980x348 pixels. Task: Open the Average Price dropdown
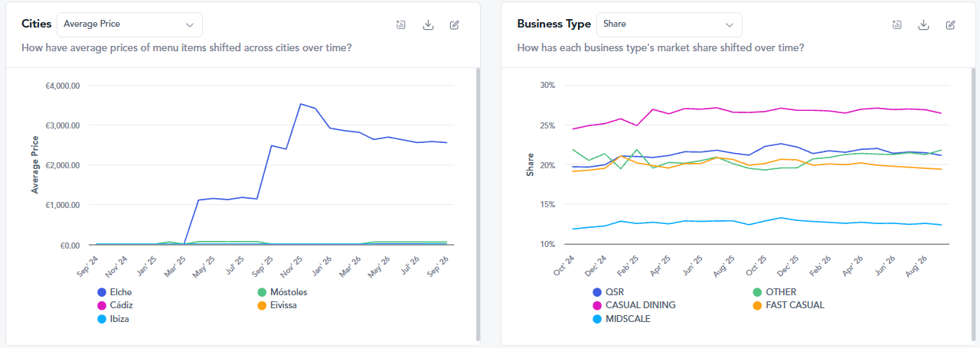click(x=129, y=24)
